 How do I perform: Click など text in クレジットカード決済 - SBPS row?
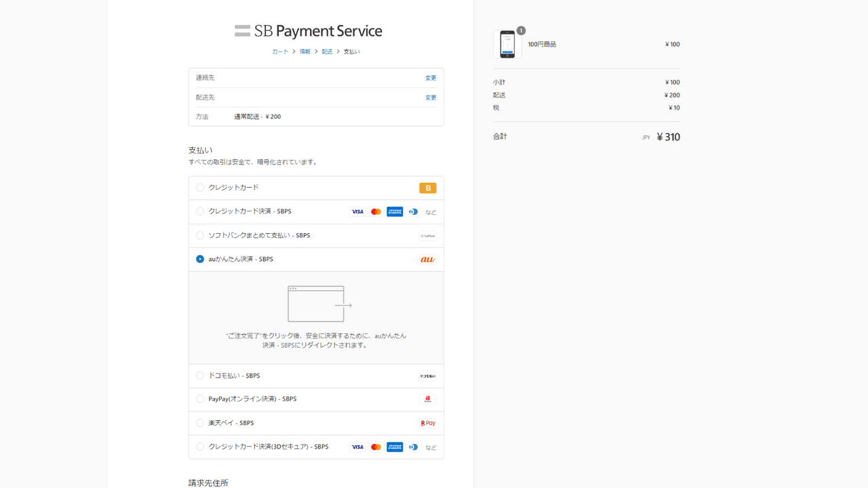pos(431,212)
